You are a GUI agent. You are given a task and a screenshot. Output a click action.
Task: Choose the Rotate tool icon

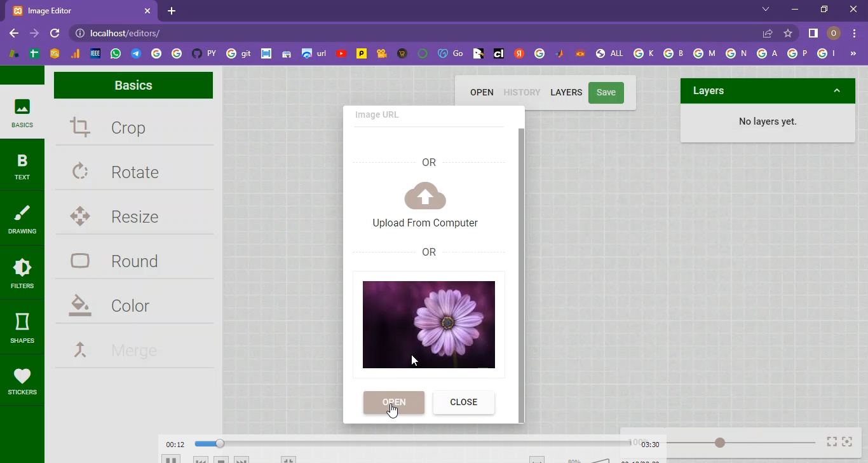point(80,172)
